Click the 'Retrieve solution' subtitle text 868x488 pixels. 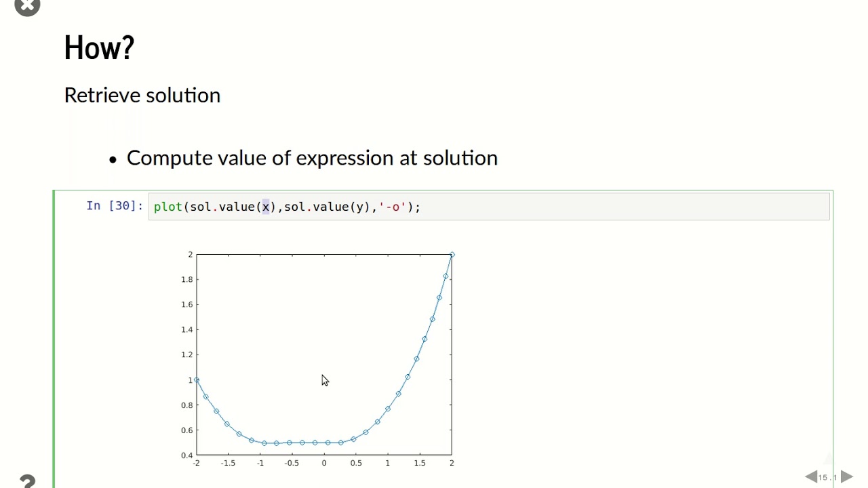[142, 95]
